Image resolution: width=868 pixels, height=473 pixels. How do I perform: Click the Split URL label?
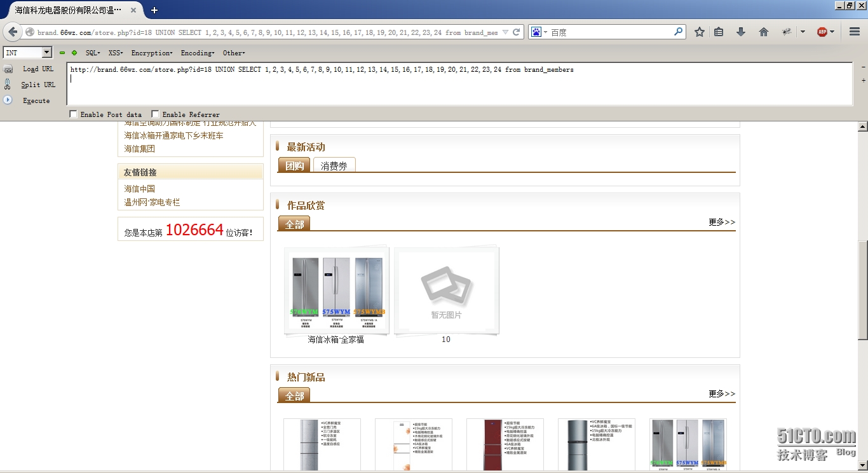[38, 85]
